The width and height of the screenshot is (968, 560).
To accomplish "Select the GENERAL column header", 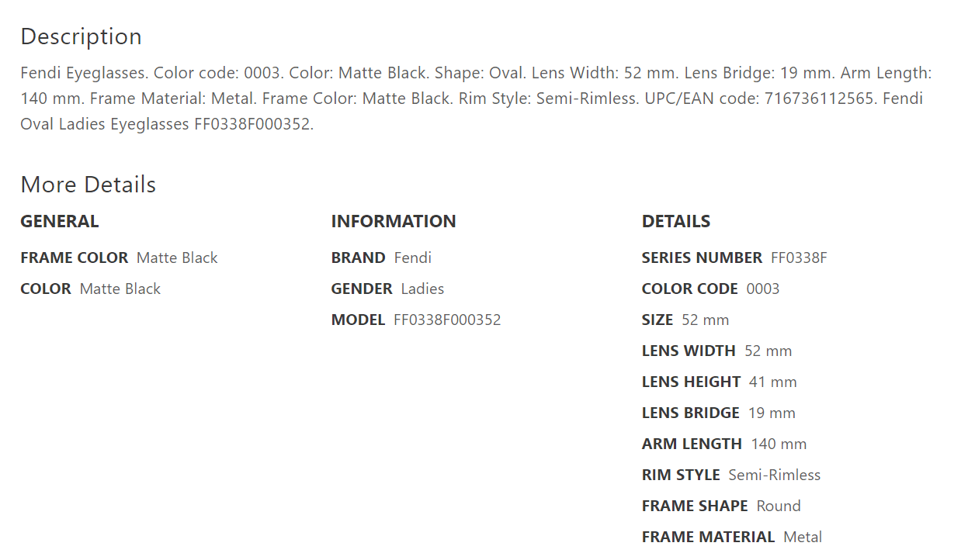I will pyautogui.click(x=60, y=221).
